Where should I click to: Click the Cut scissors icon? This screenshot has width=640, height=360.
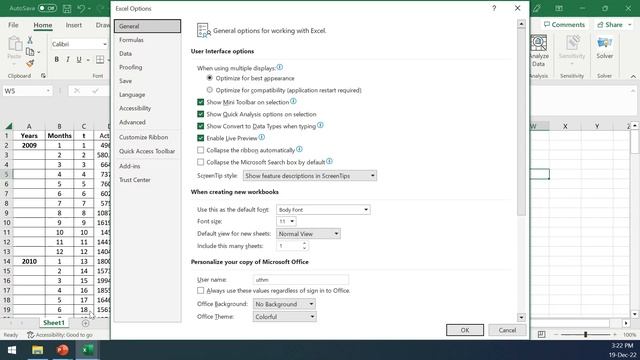[30, 40]
